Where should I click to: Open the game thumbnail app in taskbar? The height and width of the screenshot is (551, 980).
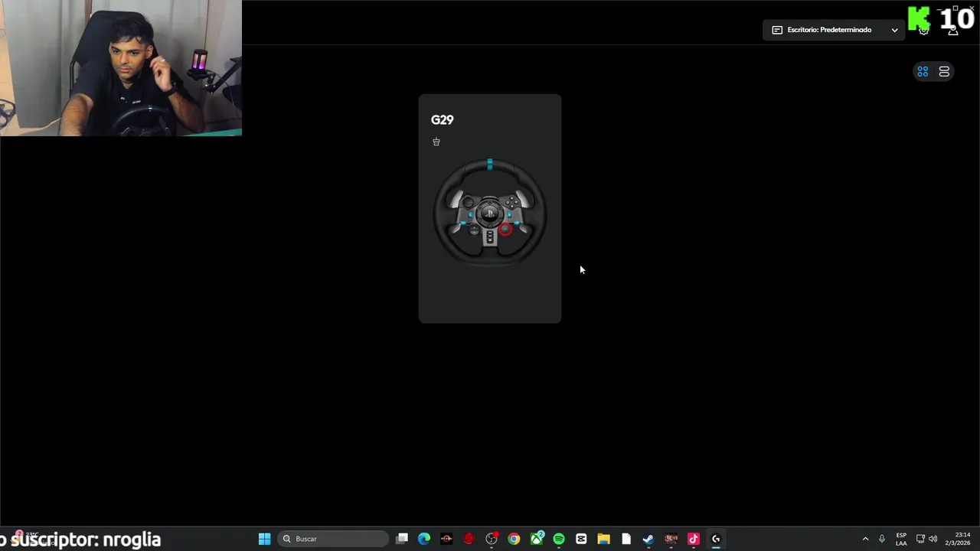click(x=671, y=539)
